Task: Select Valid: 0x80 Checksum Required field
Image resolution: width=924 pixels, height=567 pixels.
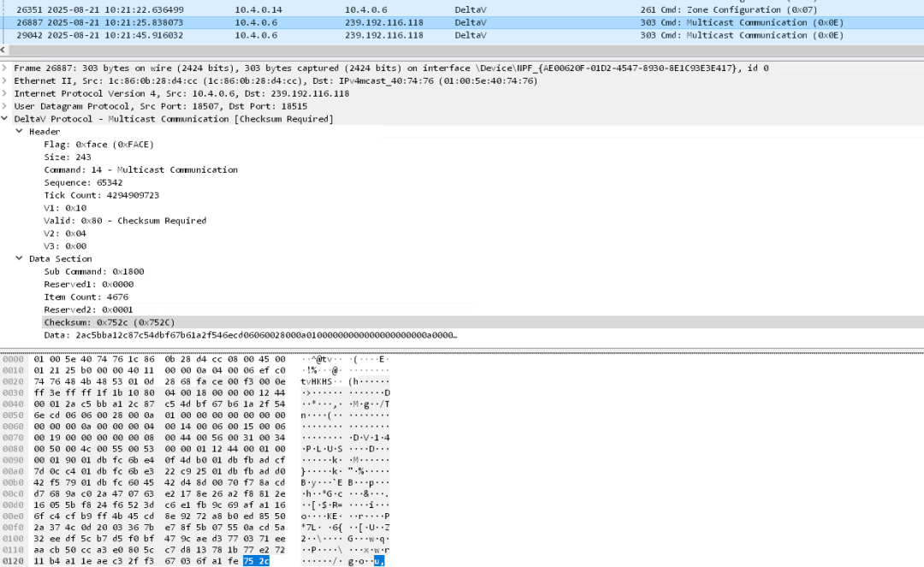Action: [x=125, y=221]
